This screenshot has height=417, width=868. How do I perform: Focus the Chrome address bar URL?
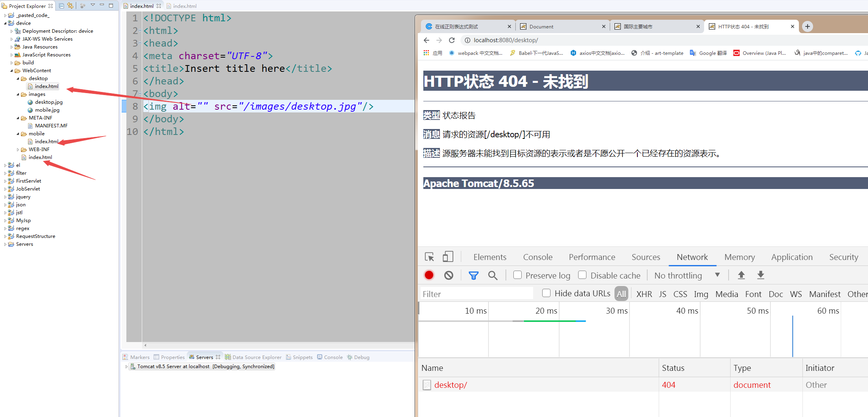(x=506, y=40)
